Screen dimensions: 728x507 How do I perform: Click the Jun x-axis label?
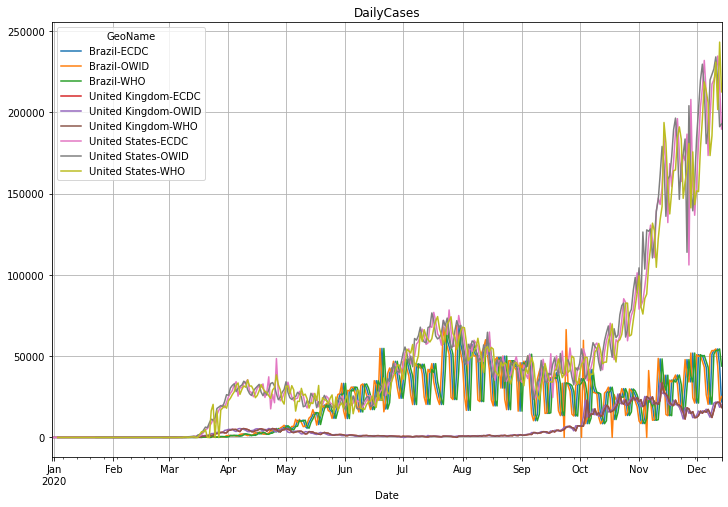coord(344,469)
